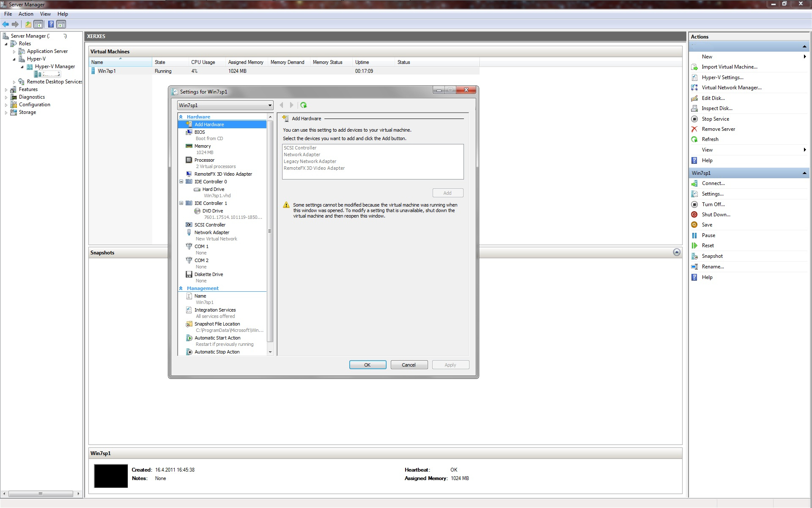The height and width of the screenshot is (508, 812).
Task: Click the Inspect Disk action
Action: [x=717, y=108]
